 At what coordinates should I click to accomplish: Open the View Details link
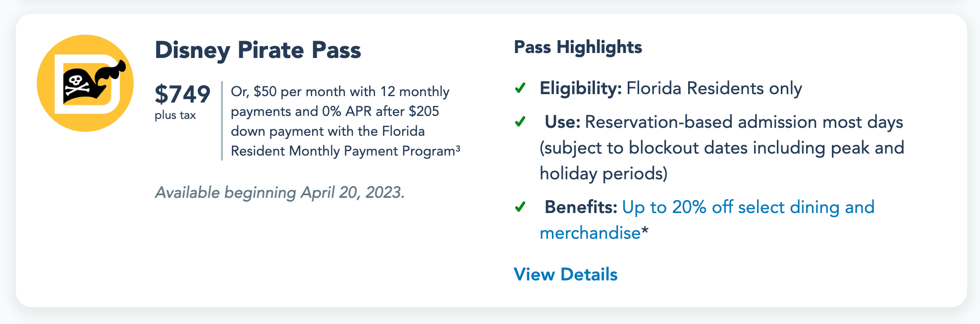coord(565,274)
